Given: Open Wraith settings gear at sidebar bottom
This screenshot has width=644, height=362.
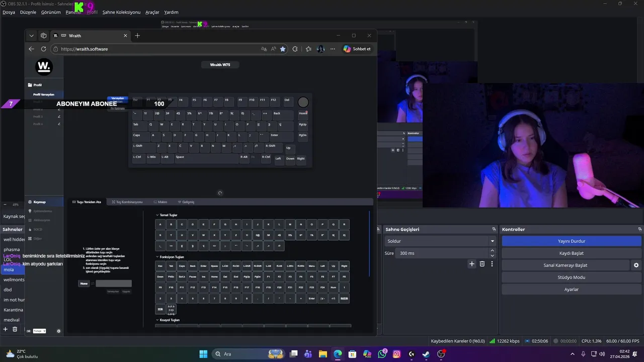Looking at the screenshot, I should [x=59, y=331].
